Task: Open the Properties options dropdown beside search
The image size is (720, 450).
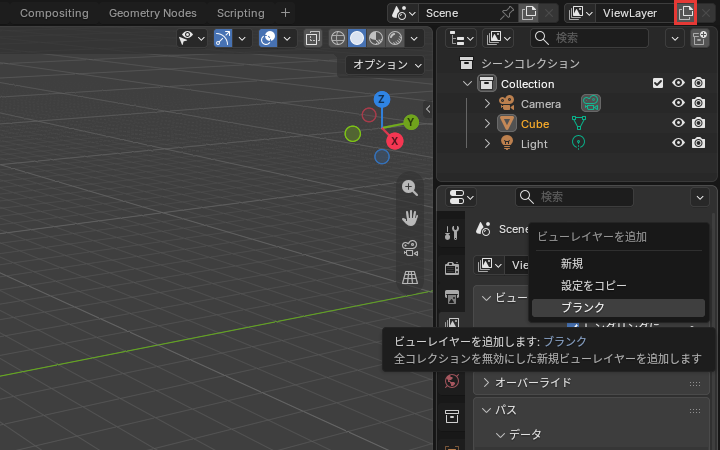Action: click(700, 197)
